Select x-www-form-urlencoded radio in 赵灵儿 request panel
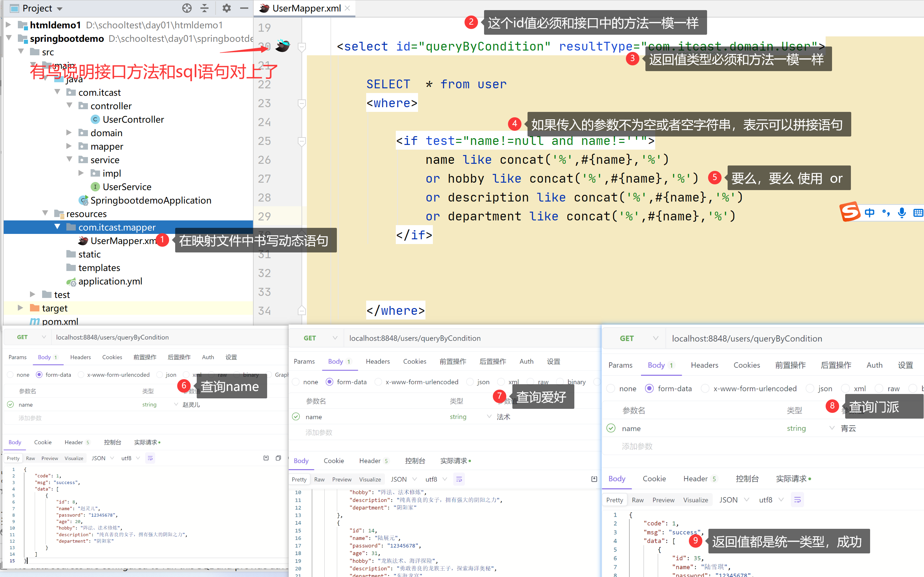The height and width of the screenshot is (577, 924). [81, 375]
